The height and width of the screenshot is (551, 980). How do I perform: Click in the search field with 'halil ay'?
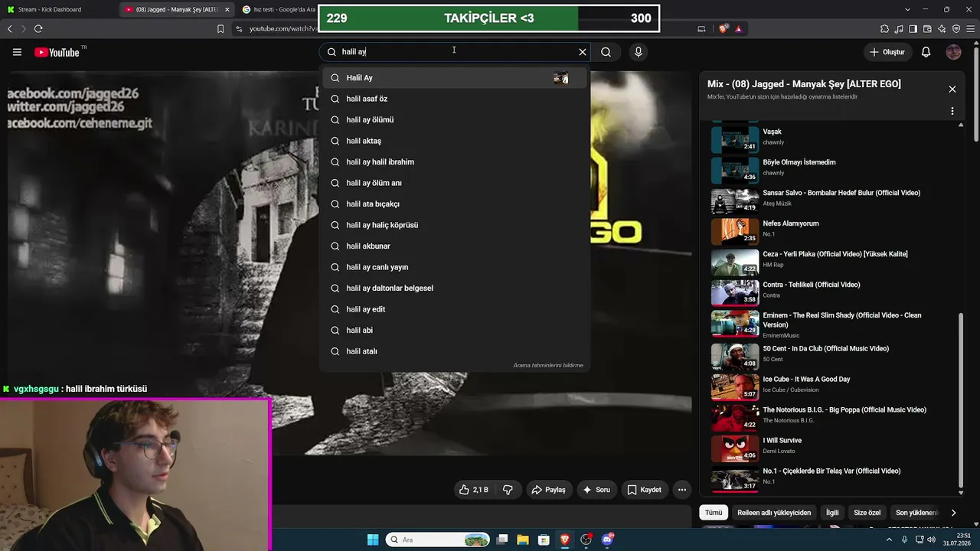tap(456, 52)
